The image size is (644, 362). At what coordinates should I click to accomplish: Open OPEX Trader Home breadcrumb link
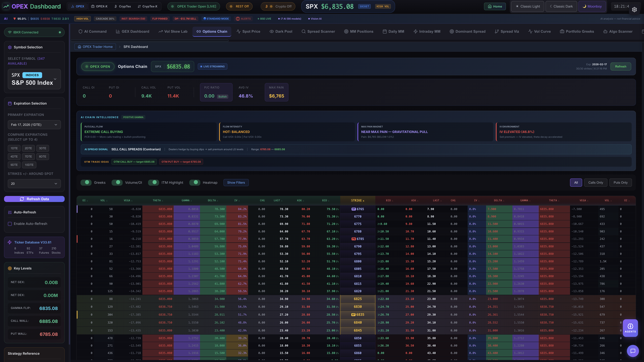point(95,47)
